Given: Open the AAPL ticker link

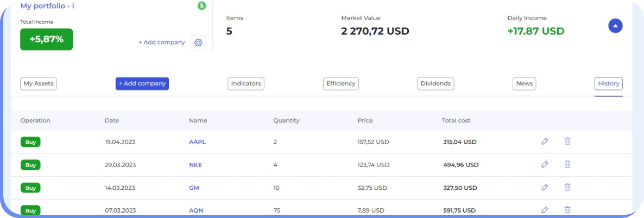Looking at the screenshot, I should pos(197,142).
